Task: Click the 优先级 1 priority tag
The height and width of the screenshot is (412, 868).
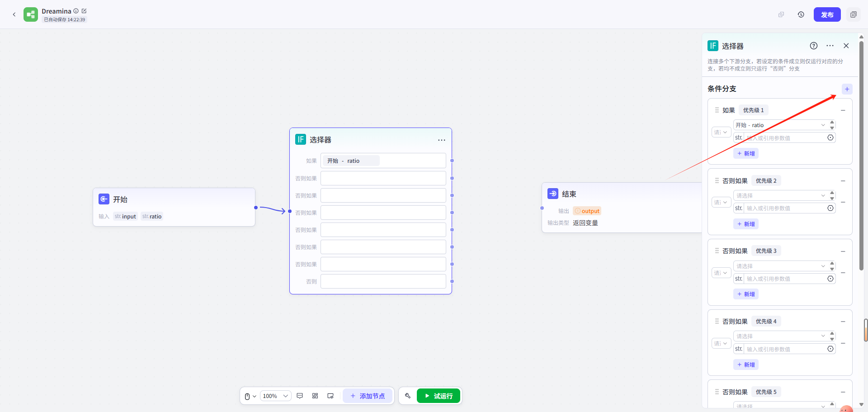Action: coord(754,110)
